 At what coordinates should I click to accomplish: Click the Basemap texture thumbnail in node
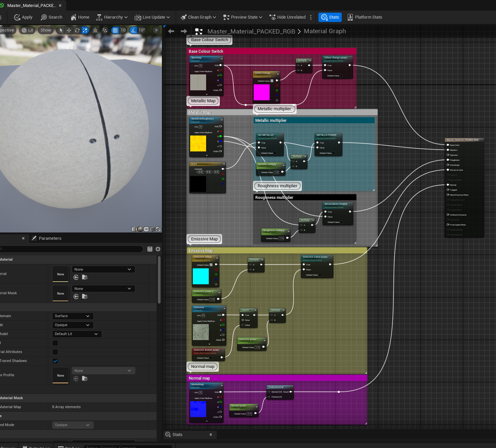point(198,82)
